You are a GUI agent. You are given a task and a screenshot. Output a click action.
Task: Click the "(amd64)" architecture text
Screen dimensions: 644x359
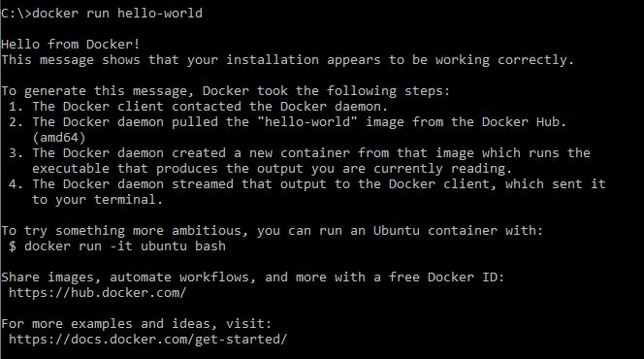tap(59, 138)
